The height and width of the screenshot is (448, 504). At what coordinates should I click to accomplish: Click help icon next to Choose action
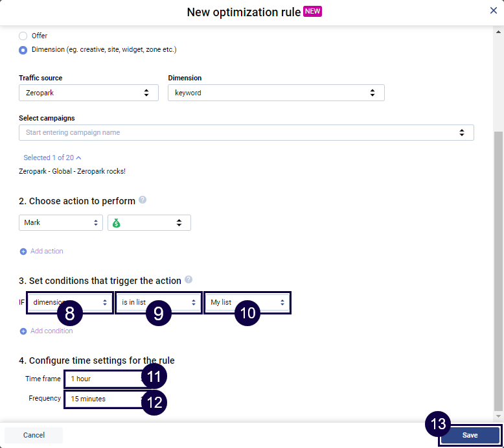(143, 200)
